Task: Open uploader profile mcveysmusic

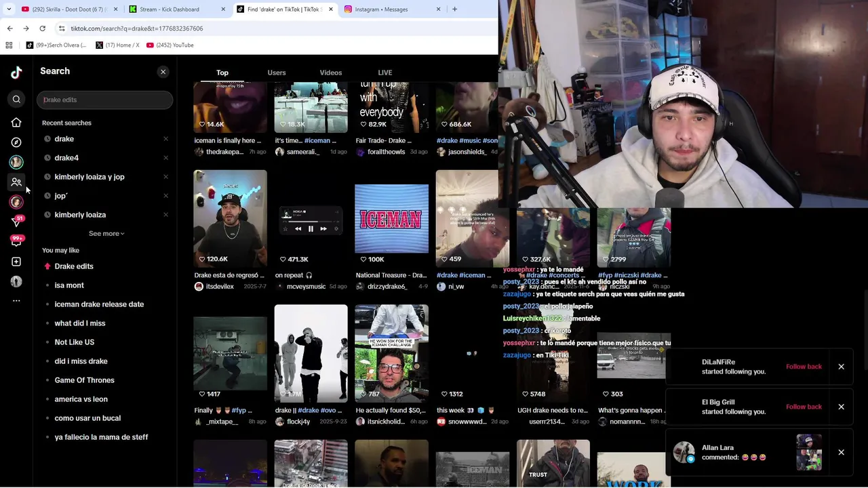Action: tap(306, 287)
